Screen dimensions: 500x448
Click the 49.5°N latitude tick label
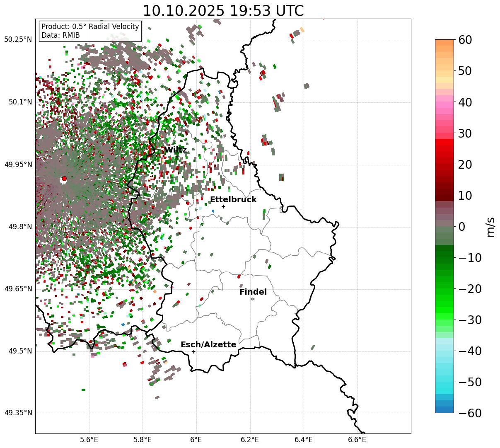coord(19,351)
